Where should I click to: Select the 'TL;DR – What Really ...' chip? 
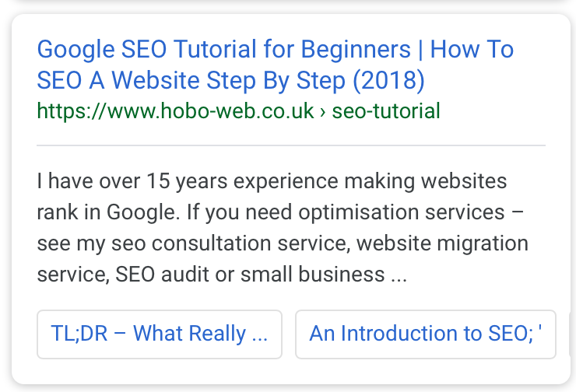pos(160,334)
